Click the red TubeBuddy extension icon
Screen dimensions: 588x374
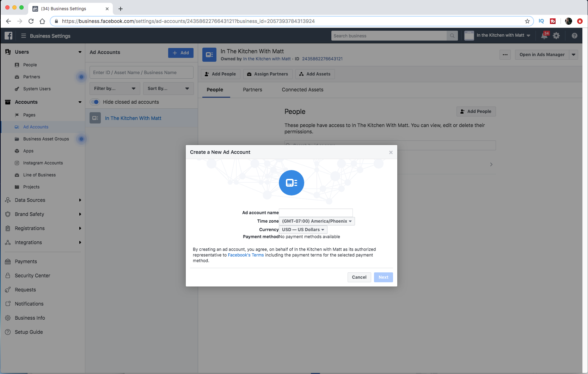tap(553, 21)
